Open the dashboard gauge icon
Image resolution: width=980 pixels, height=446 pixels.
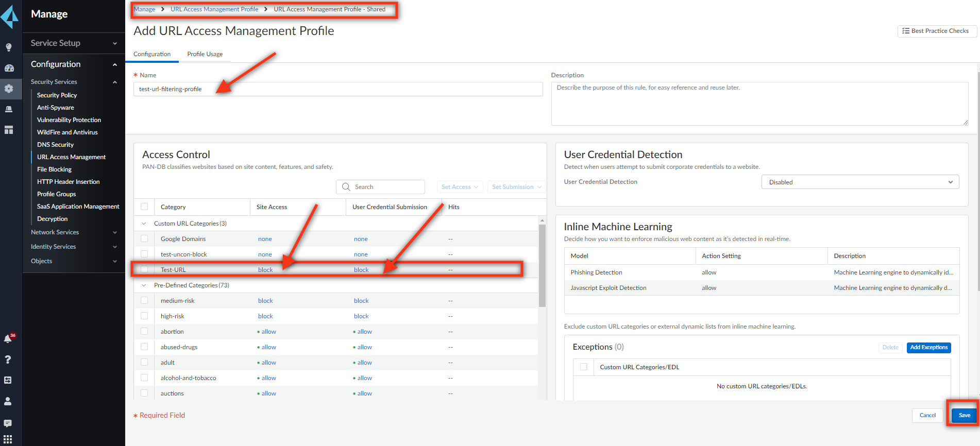[x=9, y=68]
